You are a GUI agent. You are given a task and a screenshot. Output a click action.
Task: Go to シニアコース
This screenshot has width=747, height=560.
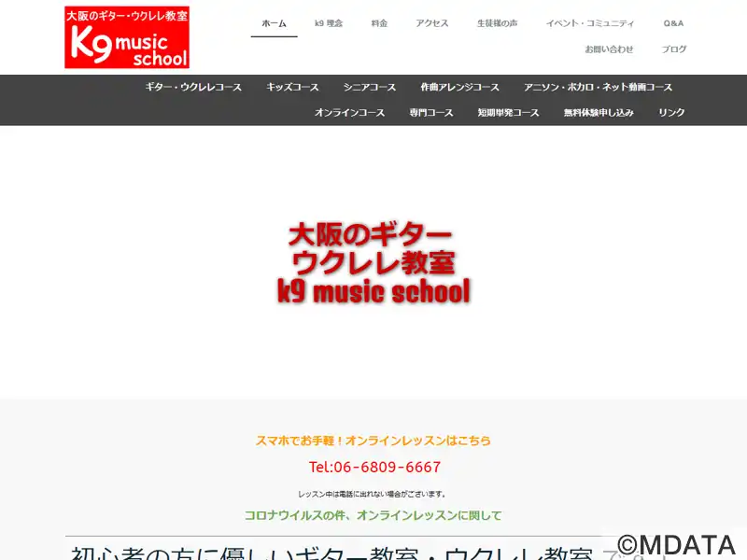click(x=369, y=87)
